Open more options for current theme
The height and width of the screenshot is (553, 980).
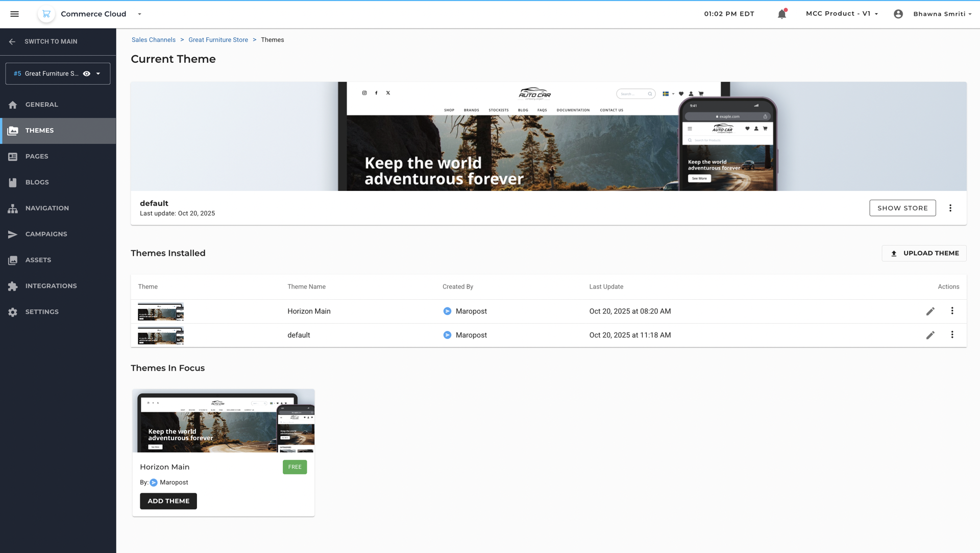[x=950, y=208]
